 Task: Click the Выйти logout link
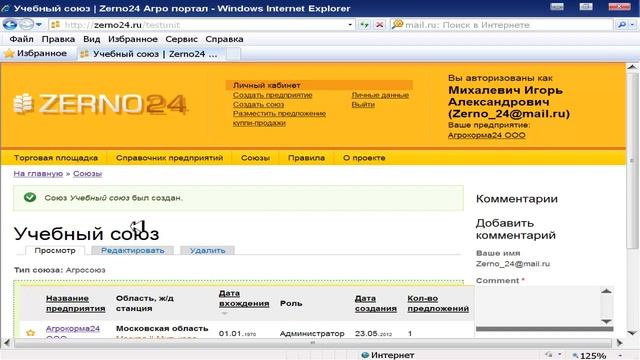[363, 104]
